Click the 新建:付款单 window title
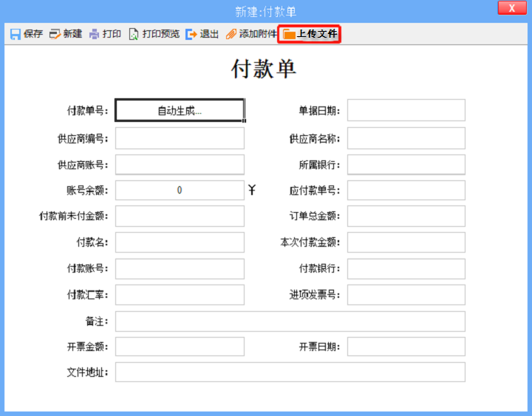This screenshot has height=416, width=532. (x=266, y=12)
